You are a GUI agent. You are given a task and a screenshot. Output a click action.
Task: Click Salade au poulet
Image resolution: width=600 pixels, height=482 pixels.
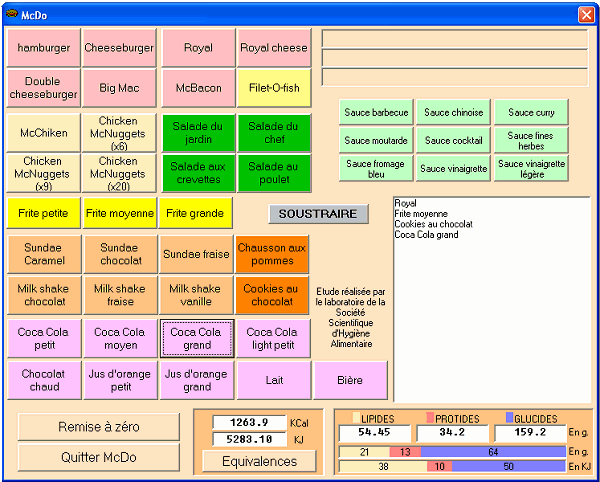[274, 173]
